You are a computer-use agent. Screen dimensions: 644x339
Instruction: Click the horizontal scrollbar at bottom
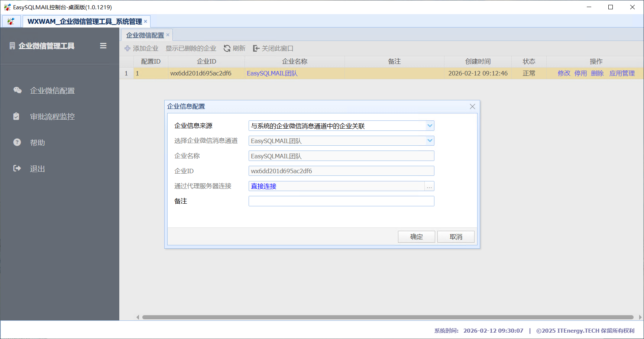[388, 317]
